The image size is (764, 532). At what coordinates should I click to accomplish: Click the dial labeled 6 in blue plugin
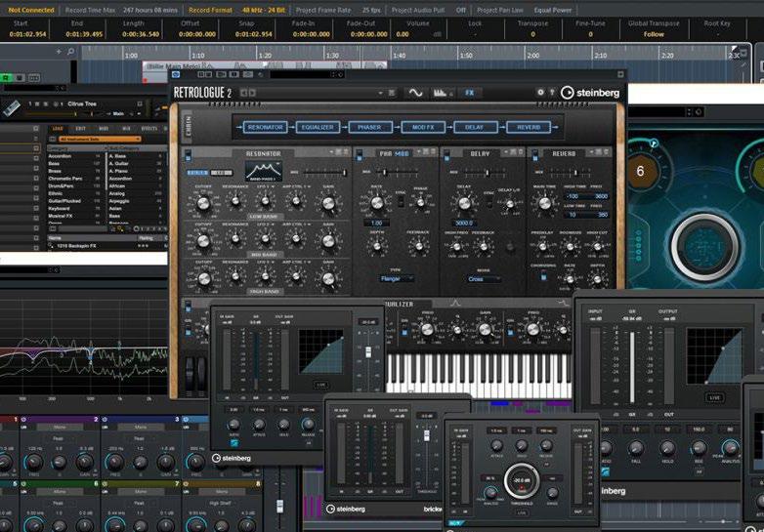(640, 171)
